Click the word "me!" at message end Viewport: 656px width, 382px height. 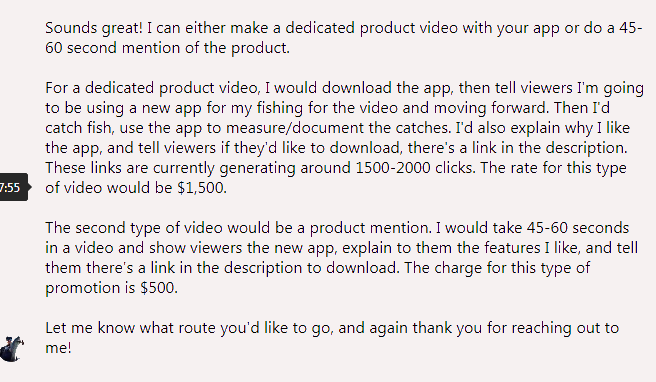click(x=58, y=348)
